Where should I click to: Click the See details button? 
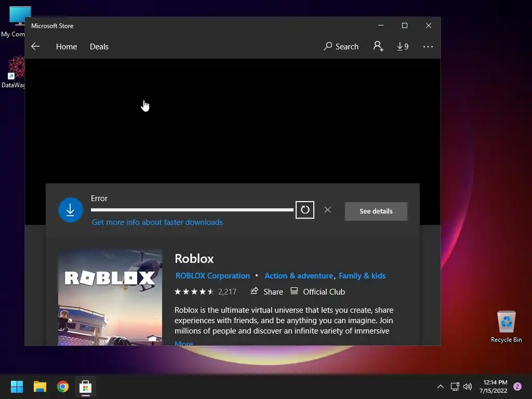pyautogui.click(x=376, y=211)
